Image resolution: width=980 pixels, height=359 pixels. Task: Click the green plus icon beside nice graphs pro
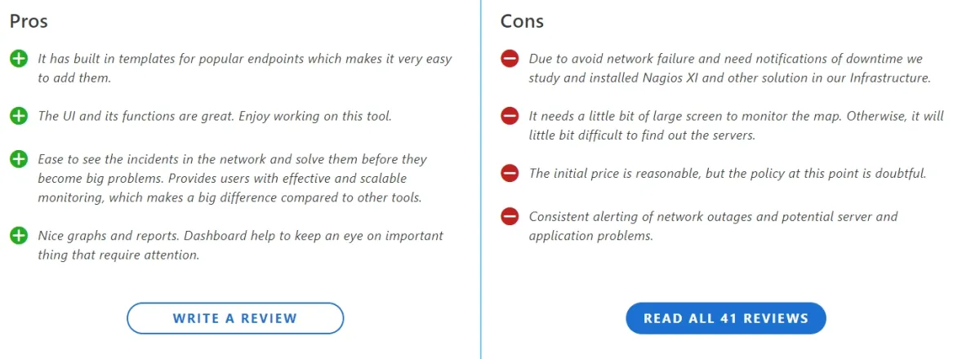click(19, 236)
